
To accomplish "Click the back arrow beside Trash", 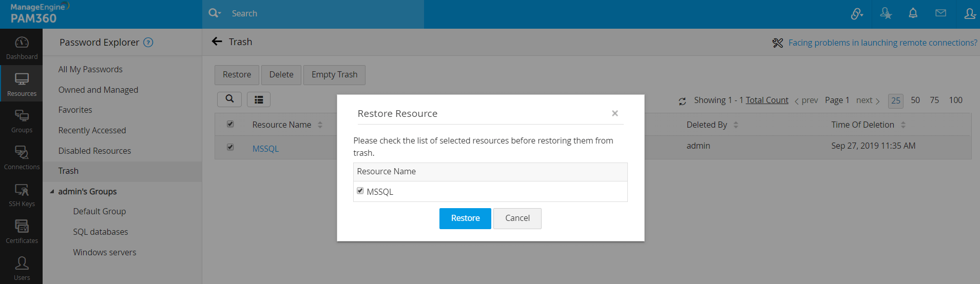I will 217,42.
